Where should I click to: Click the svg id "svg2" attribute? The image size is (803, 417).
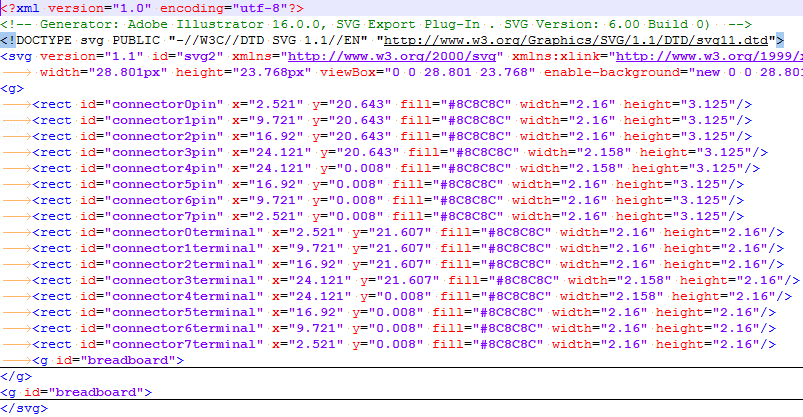coord(188,56)
